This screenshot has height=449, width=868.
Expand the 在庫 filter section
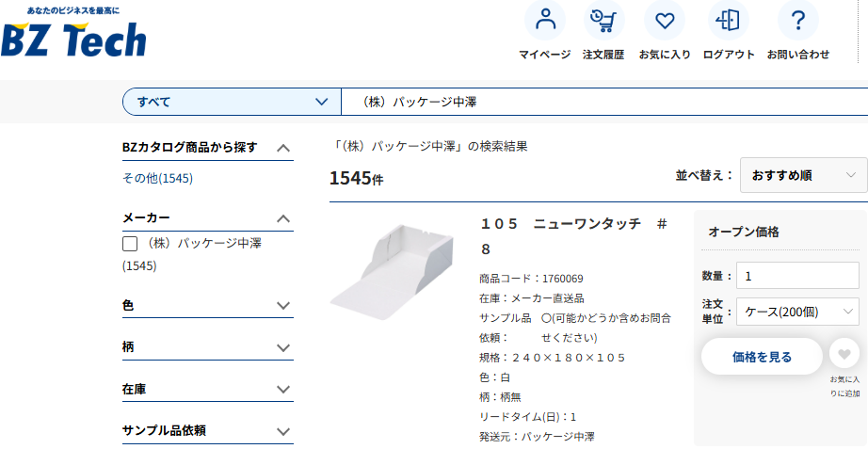coord(282,390)
